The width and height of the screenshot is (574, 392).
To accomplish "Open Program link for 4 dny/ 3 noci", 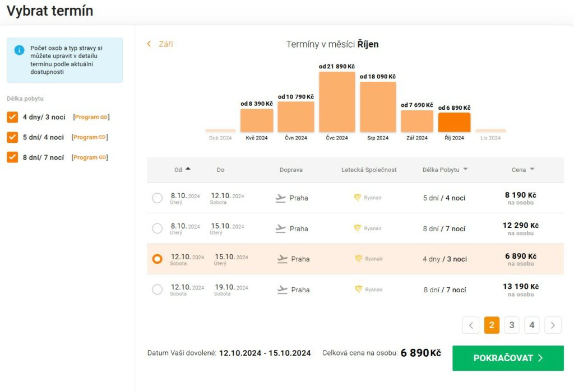I will pos(91,117).
